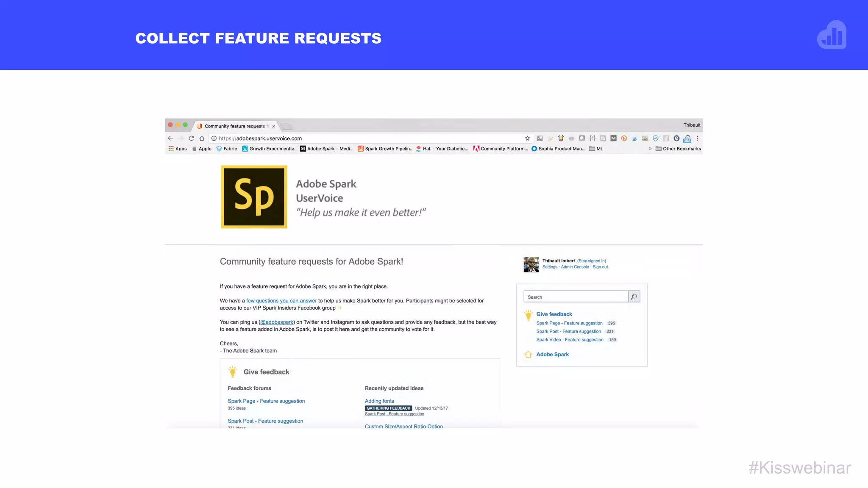Open sidebar Spark Page - Feature suggestion 395

(x=569, y=323)
